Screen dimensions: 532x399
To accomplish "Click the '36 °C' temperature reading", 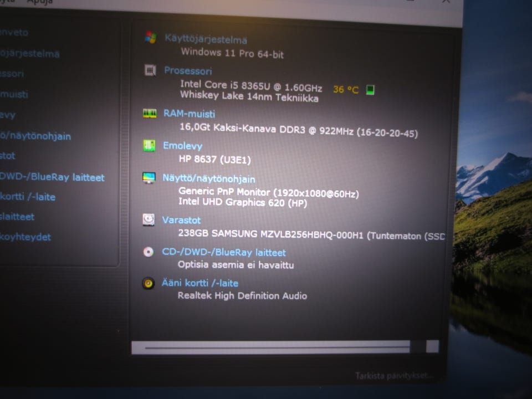I will pos(346,90).
